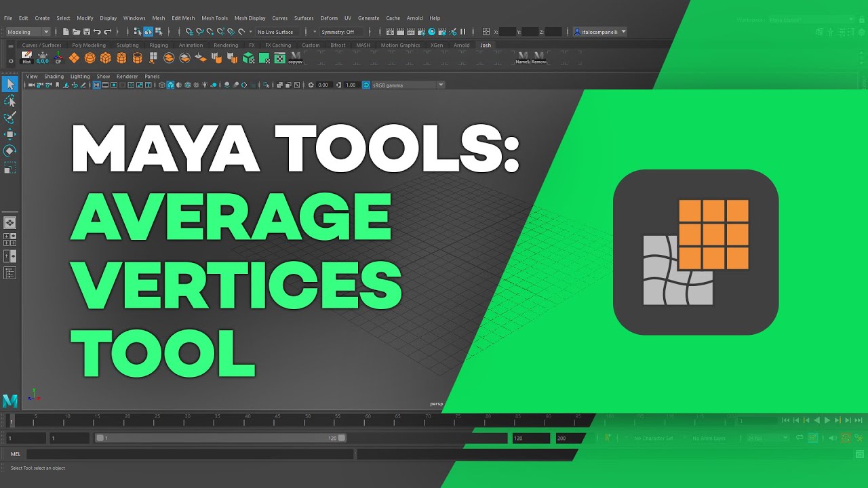Image resolution: width=868 pixels, height=488 pixels.
Task: Open the Deform menu
Action: click(329, 18)
